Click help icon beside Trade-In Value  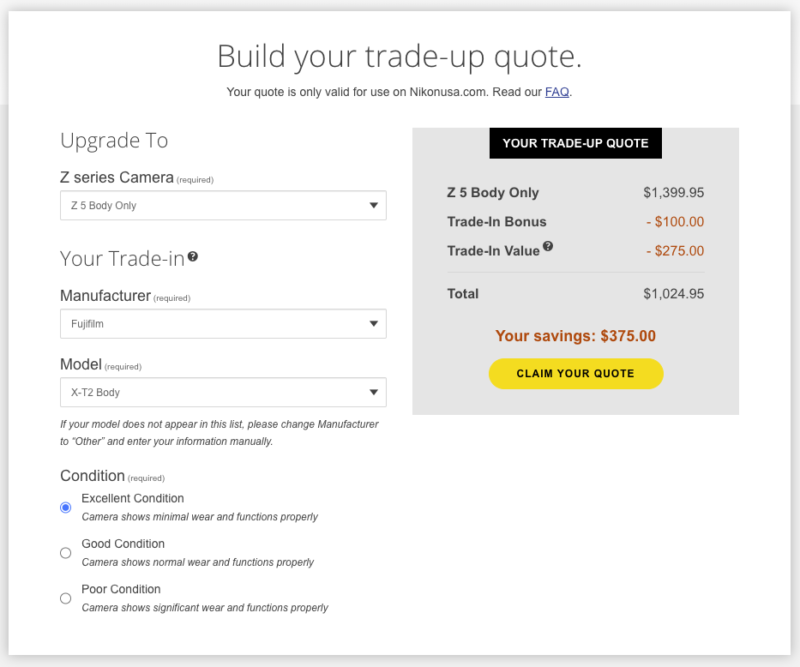(x=548, y=247)
